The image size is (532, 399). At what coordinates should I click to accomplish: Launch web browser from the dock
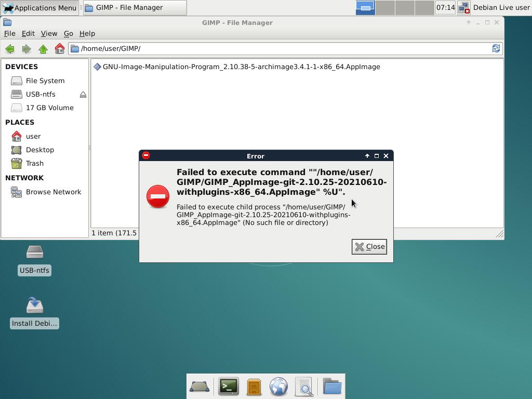click(278, 387)
